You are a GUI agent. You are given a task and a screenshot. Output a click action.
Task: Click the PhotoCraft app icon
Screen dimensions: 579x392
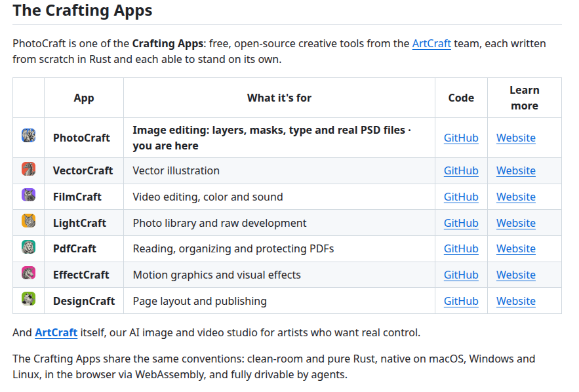28,136
